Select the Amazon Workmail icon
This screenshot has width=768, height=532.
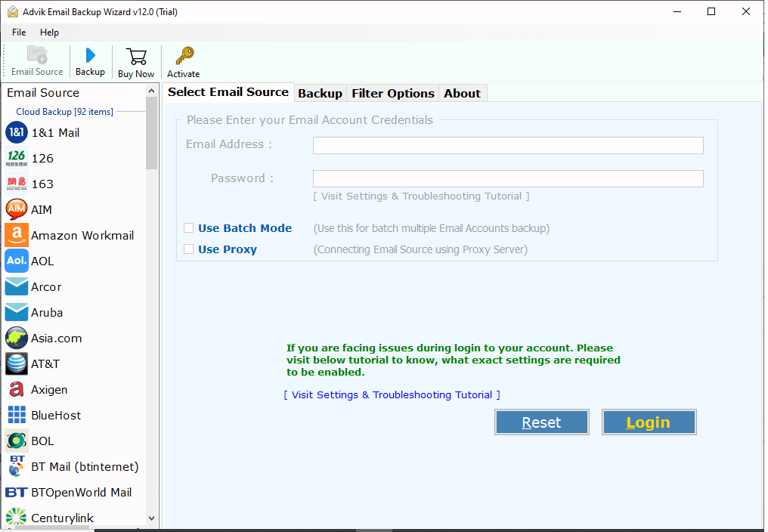click(x=17, y=235)
